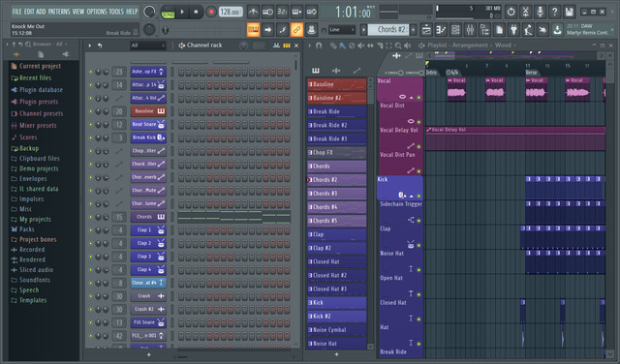Toggle the metronome icon

click(253, 12)
